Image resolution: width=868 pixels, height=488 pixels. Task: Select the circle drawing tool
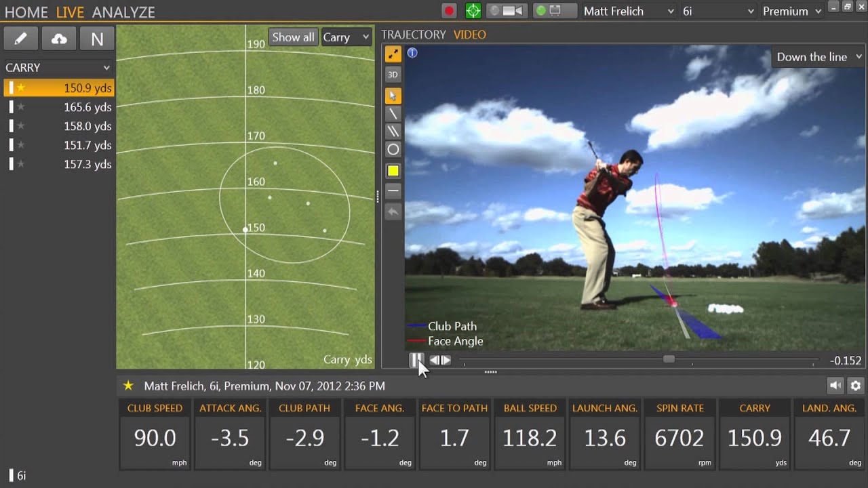coord(393,149)
